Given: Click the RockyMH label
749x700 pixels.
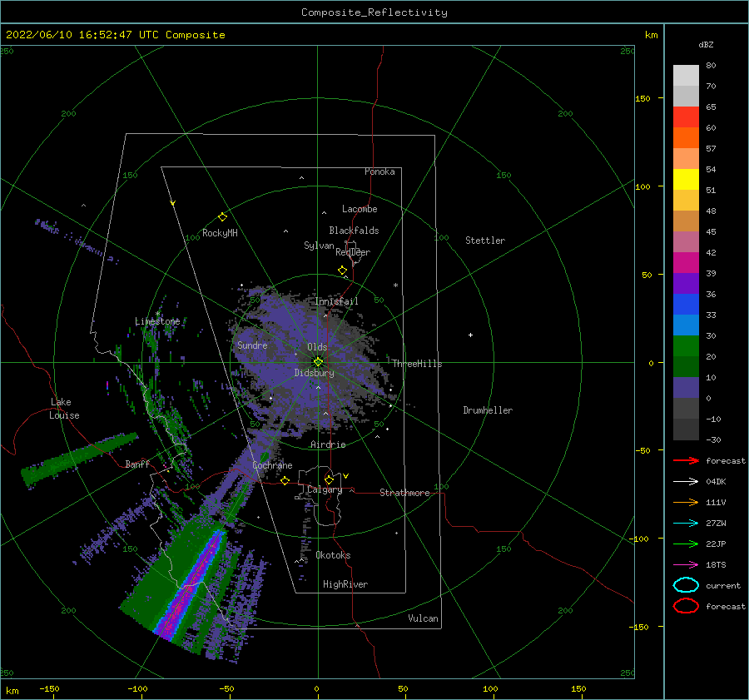Looking at the screenshot, I should pos(220,233).
